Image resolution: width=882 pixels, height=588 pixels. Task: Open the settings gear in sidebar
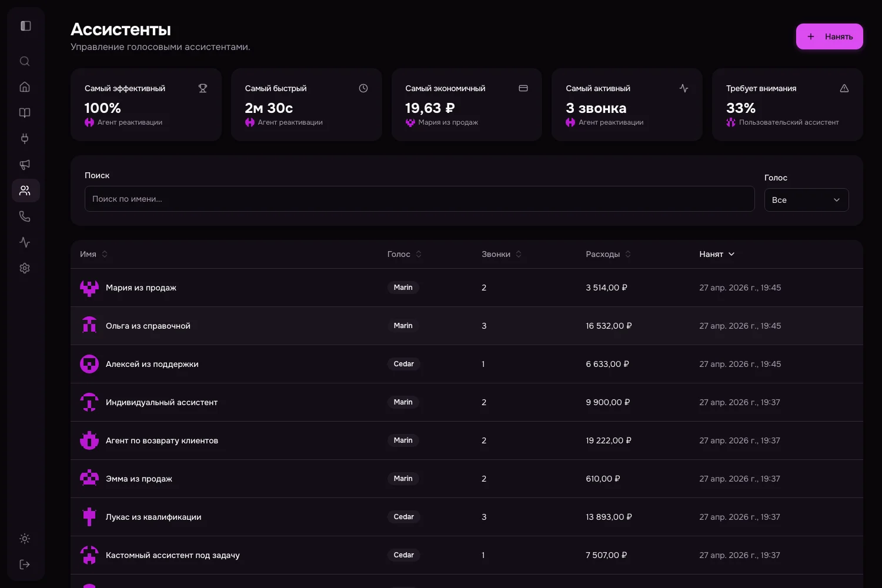[25, 268]
